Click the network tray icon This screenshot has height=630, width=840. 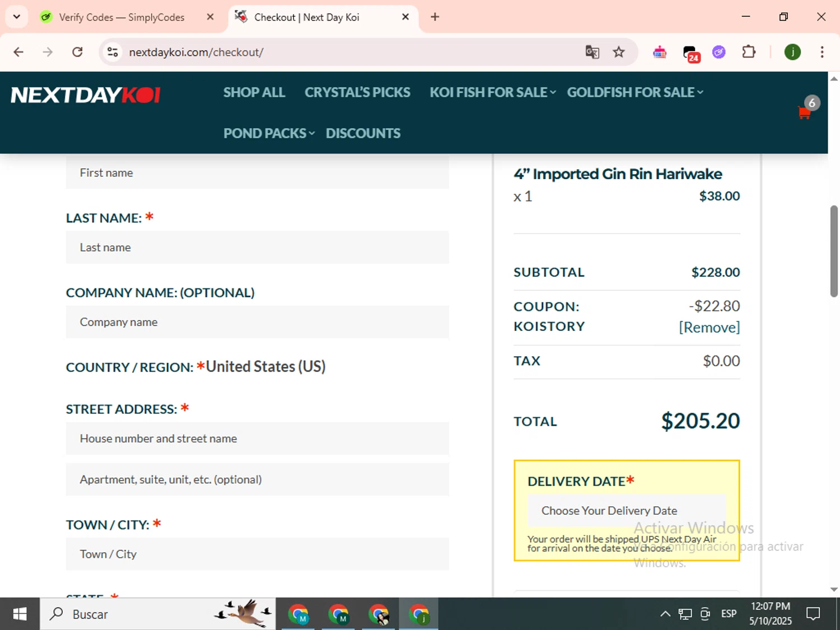pyautogui.click(x=685, y=614)
